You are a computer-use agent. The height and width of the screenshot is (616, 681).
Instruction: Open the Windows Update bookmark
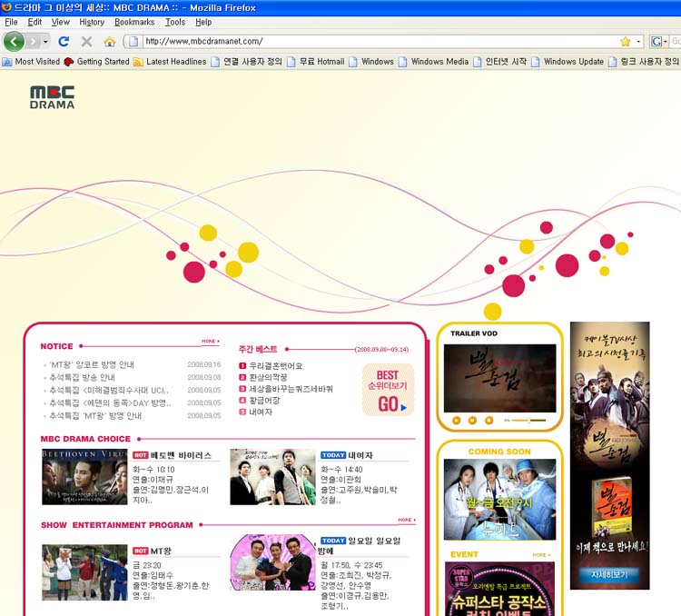tap(567, 62)
